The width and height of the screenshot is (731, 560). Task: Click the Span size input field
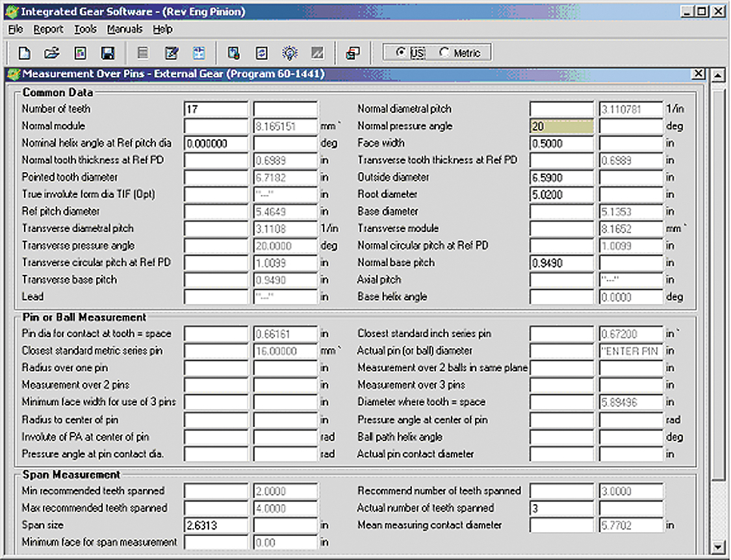(216, 526)
